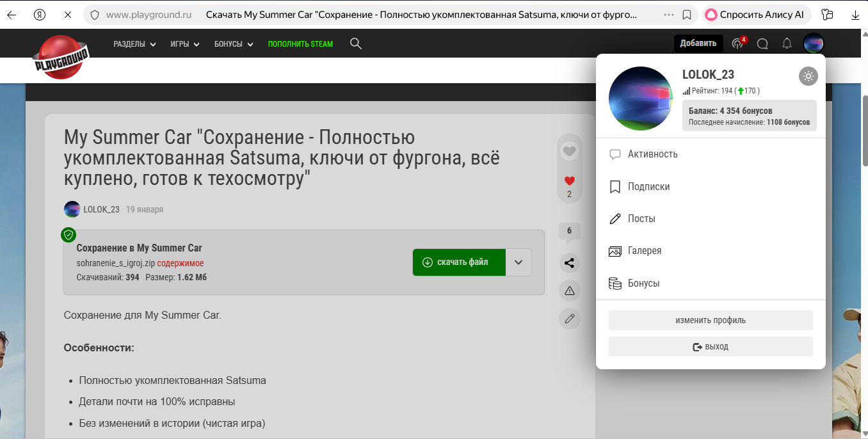Expand the ИГРЫ dropdown menu

[x=185, y=44]
